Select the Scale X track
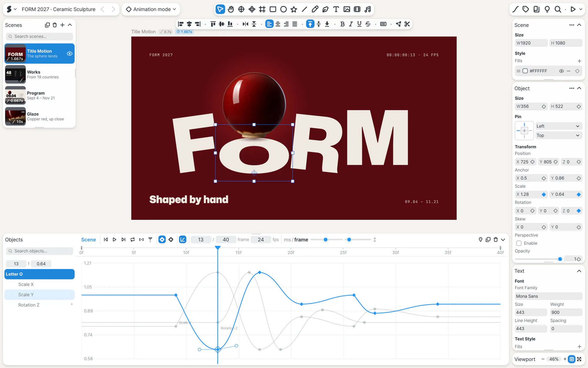The width and height of the screenshot is (588, 368). (x=39, y=284)
